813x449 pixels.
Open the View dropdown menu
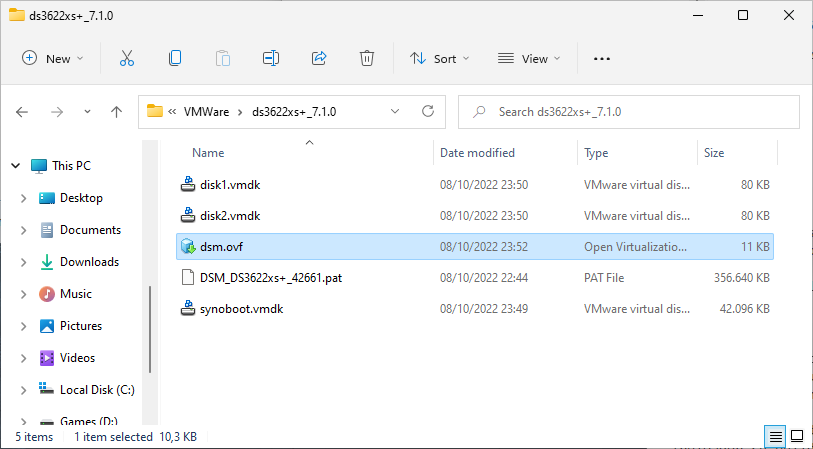pyautogui.click(x=529, y=59)
